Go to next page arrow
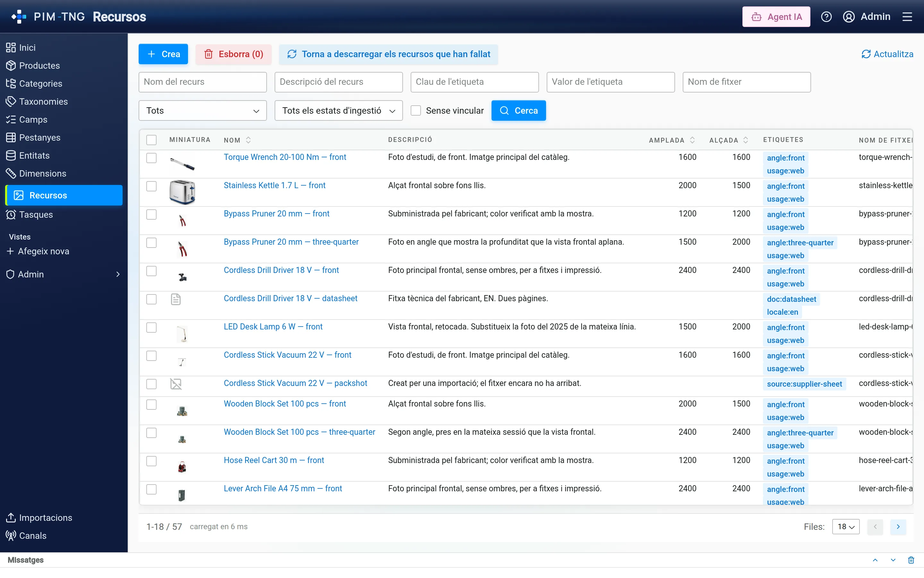 point(898,527)
